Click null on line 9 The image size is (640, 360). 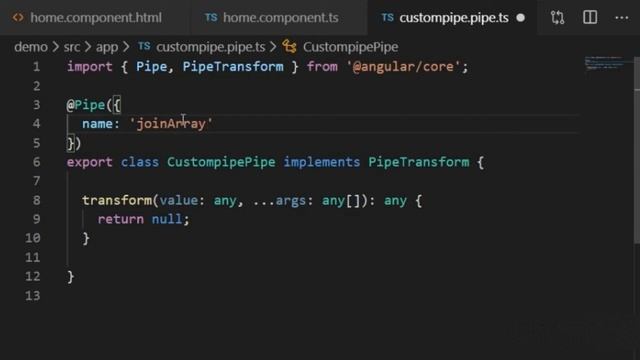(167, 219)
